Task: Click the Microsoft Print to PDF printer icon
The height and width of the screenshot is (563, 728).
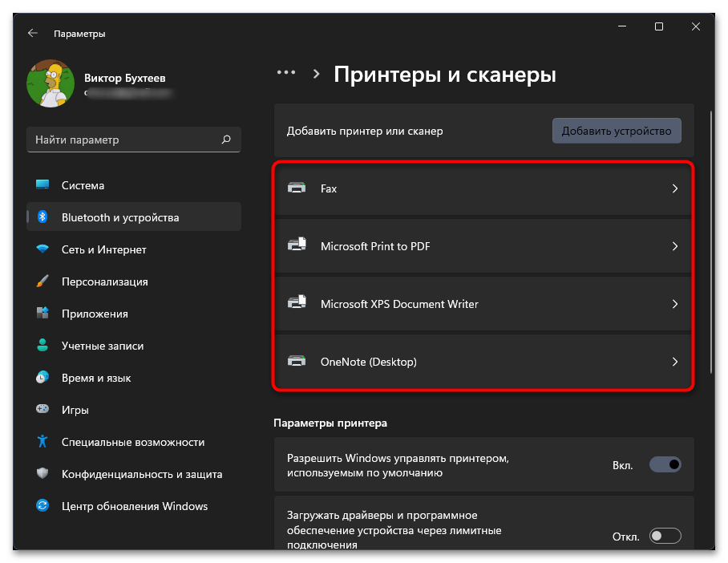Action: click(297, 245)
